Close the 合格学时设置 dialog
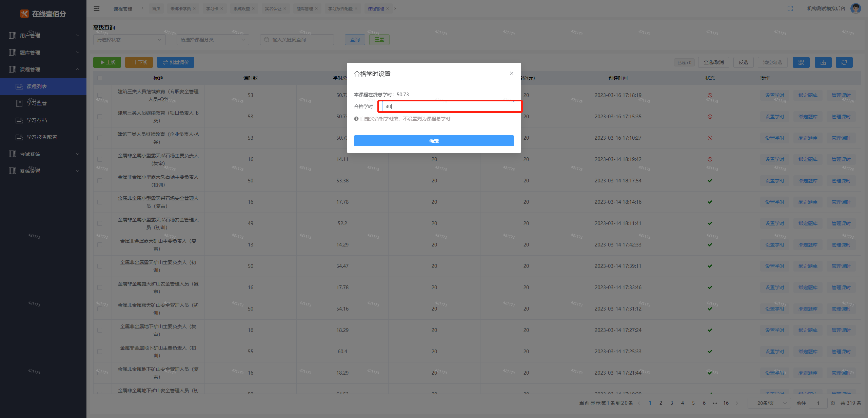 point(511,73)
